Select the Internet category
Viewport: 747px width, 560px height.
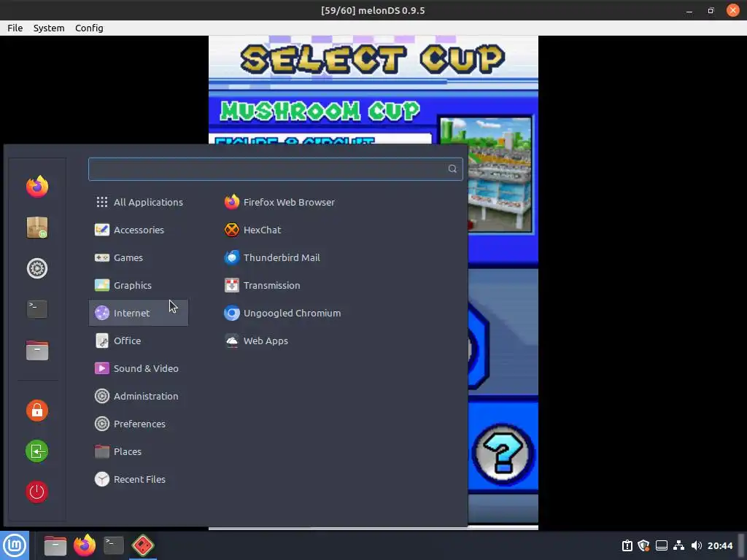(139, 312)
